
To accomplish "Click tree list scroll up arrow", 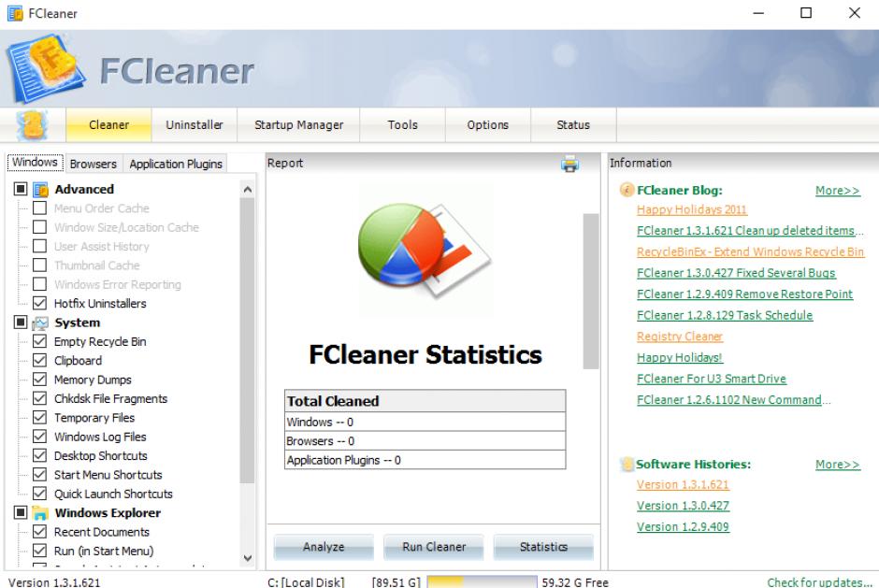I will click(247, 190).
